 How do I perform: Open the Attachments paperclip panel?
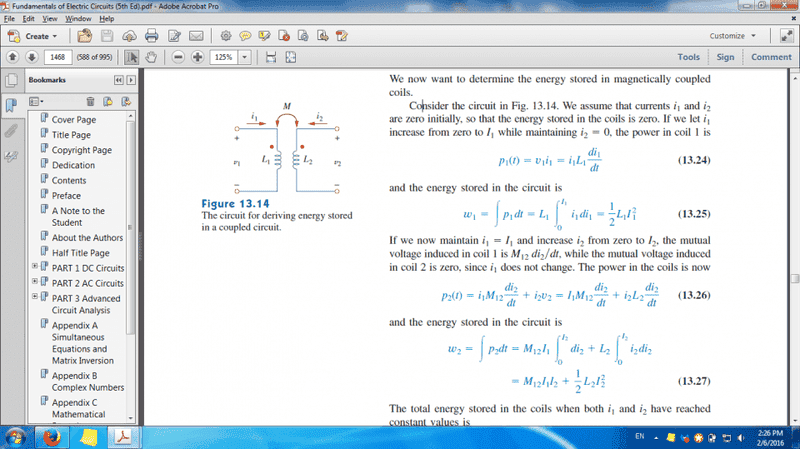point(11,130)
